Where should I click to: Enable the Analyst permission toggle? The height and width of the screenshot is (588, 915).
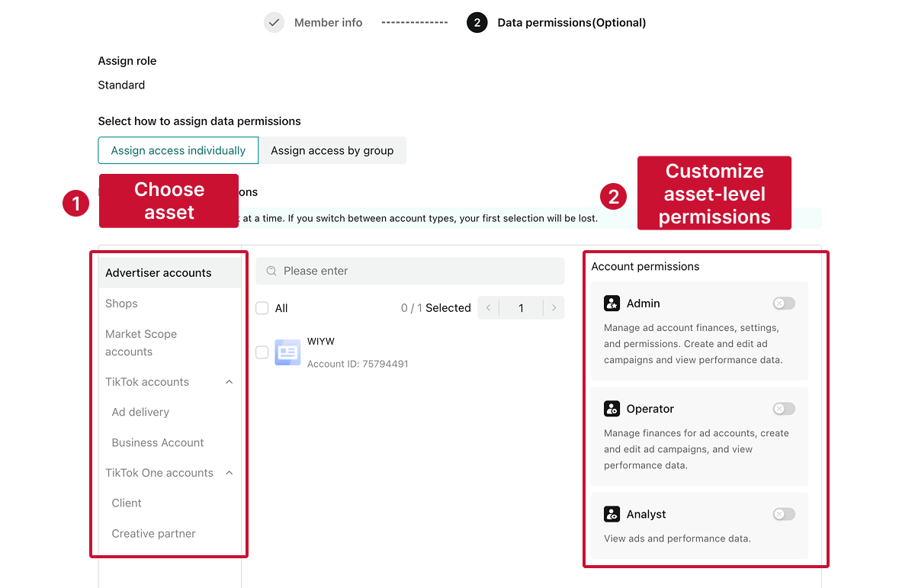(x=784, y=514)
